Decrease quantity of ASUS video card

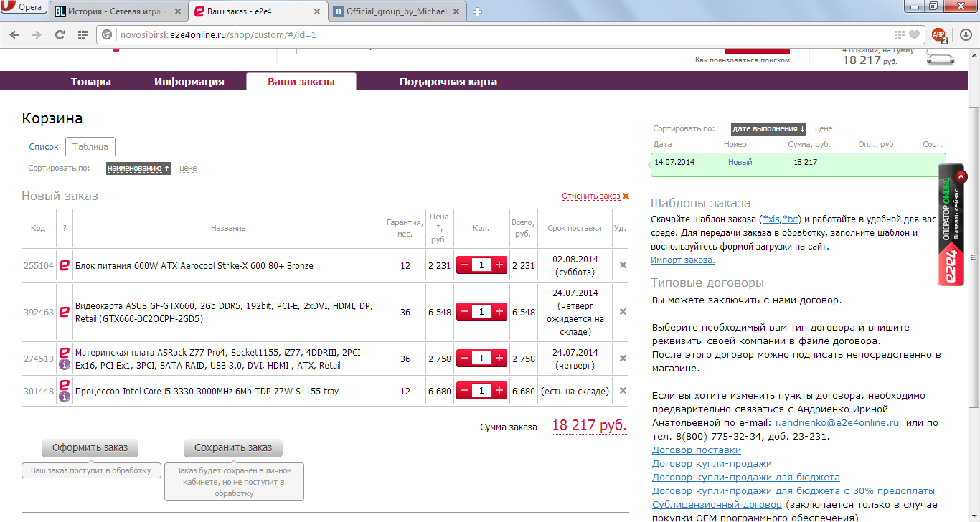pos(464,311)
